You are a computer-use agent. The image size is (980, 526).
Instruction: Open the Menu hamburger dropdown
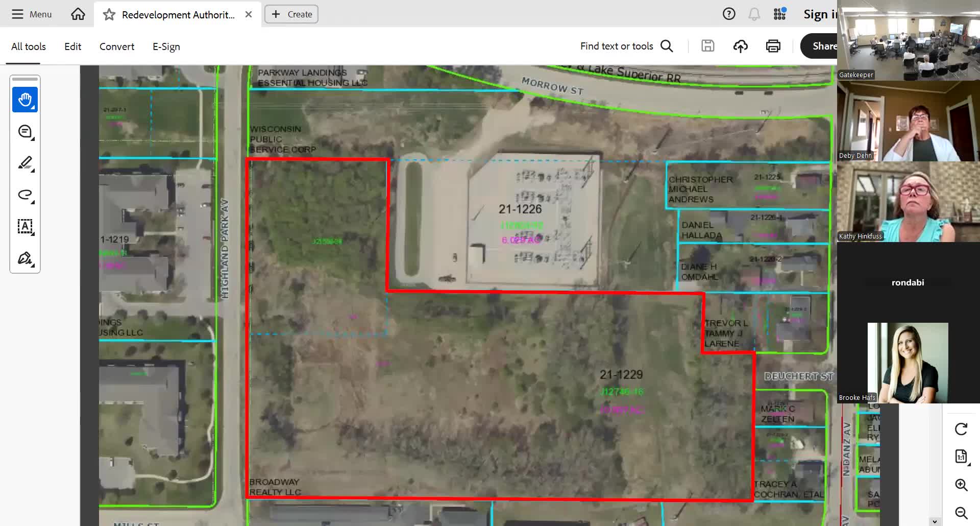[32, 14]
